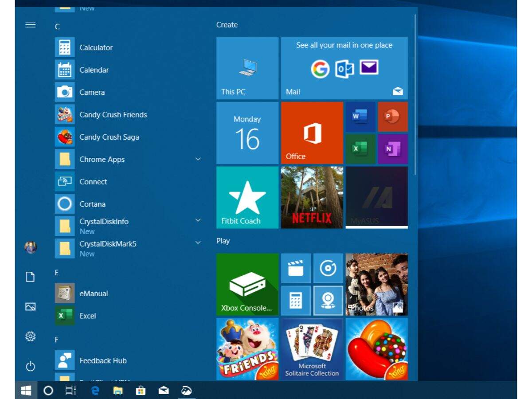
Task: Click the Photos live tile
Action: pos(376,284)
